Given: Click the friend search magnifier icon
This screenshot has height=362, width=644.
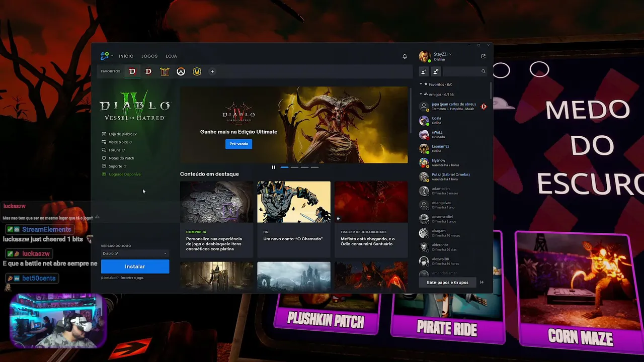Looking at the screenshot, I should pyautogui.click(x=484, y=72).
